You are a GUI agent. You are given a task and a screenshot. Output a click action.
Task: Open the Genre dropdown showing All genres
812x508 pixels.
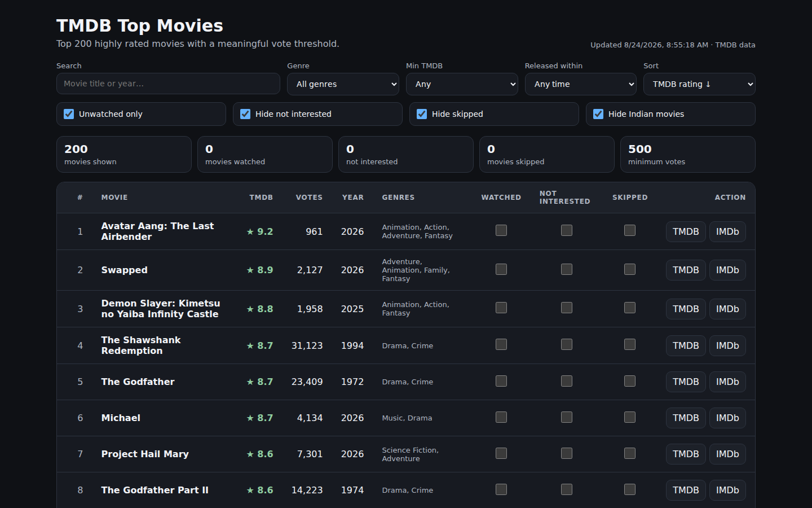pyautogui.click(x=343, y=84)
